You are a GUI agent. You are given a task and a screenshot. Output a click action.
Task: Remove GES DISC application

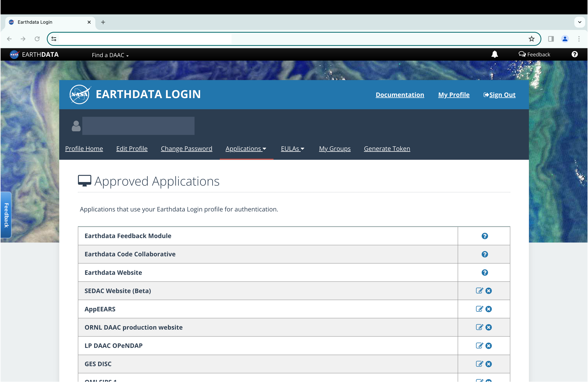(489, 364)
